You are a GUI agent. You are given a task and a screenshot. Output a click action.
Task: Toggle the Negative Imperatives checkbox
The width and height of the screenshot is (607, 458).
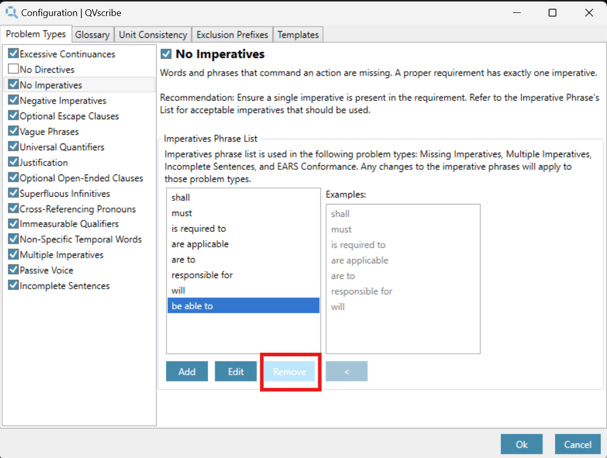point(13,100)
